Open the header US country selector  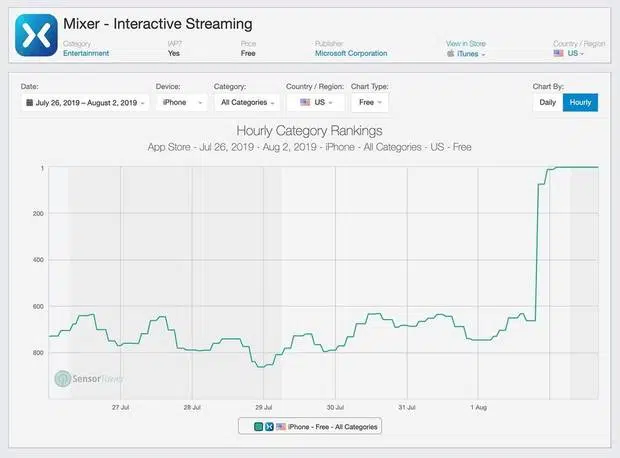point(569,53)
